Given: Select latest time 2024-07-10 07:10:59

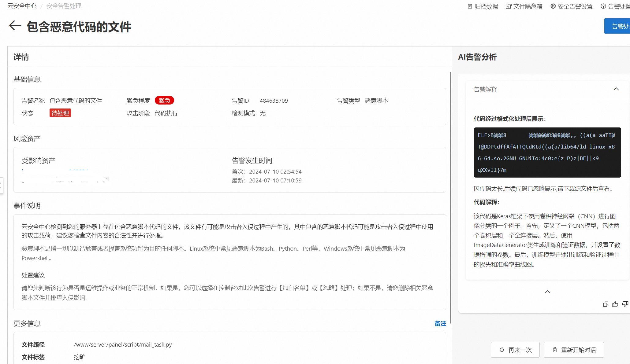Looking at the screenshot, I should coord(275,180).
